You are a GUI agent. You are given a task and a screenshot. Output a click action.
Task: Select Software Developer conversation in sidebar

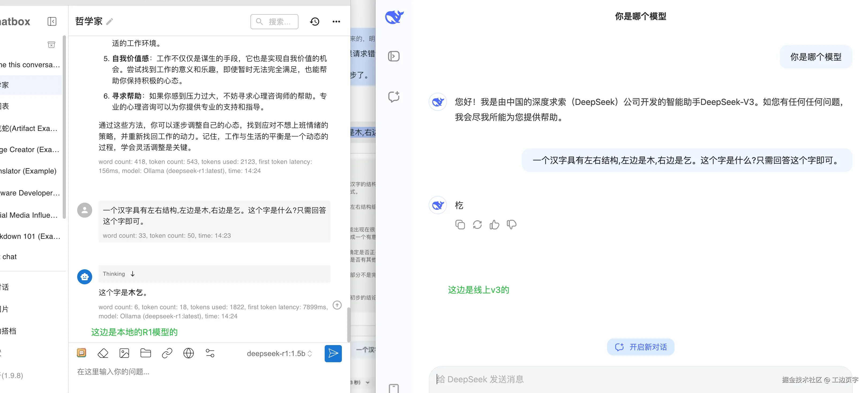(30, 193)
